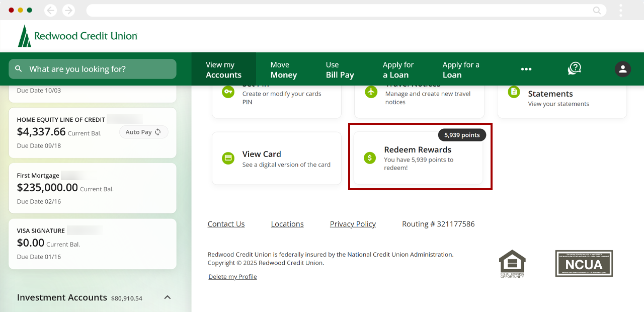Open the Use Bill Pay menu

tap(340, 69)
